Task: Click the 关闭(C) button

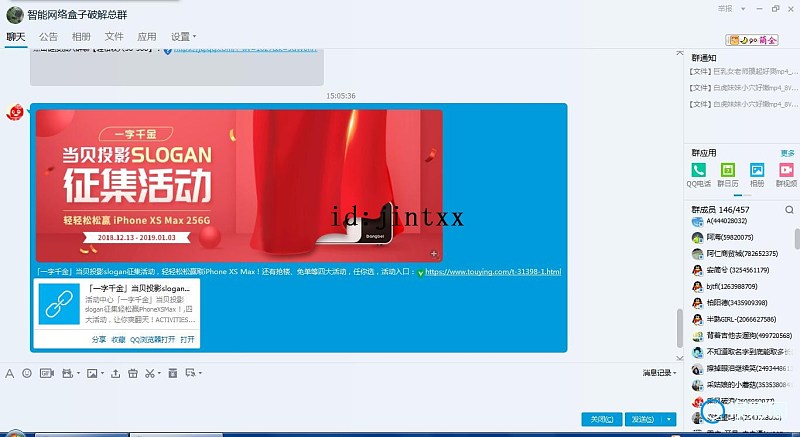Action: [602, 419]
